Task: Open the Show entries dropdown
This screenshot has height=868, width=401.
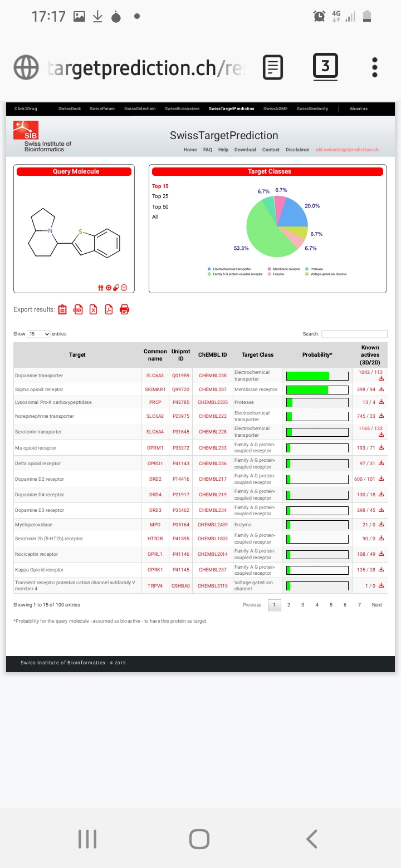Action: pos(39,334)
